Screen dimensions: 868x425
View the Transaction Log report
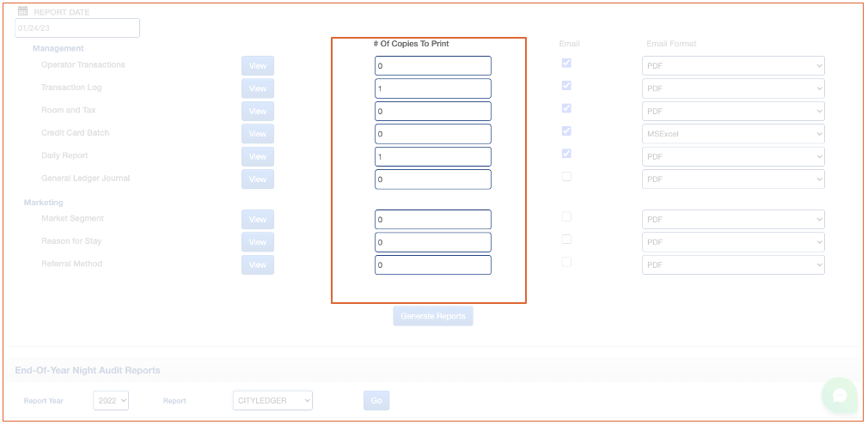[x=258, y=88]
